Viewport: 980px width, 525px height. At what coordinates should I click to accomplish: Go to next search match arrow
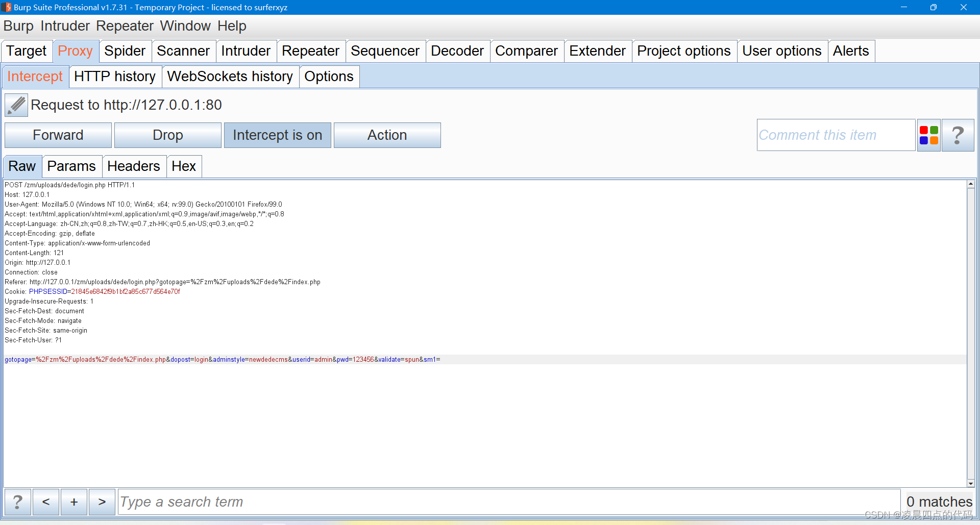102,502
